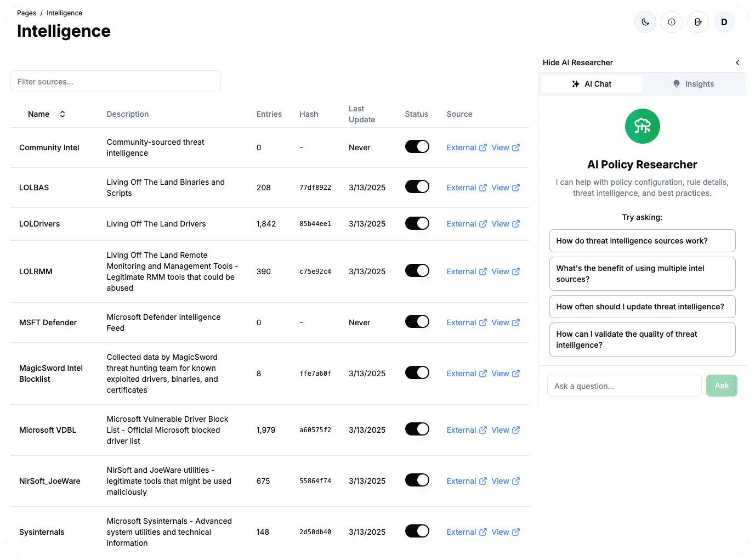Toggle LOLDrivers status switch
Viewport: 755px width, 560px height.
(x=417, y=223)
